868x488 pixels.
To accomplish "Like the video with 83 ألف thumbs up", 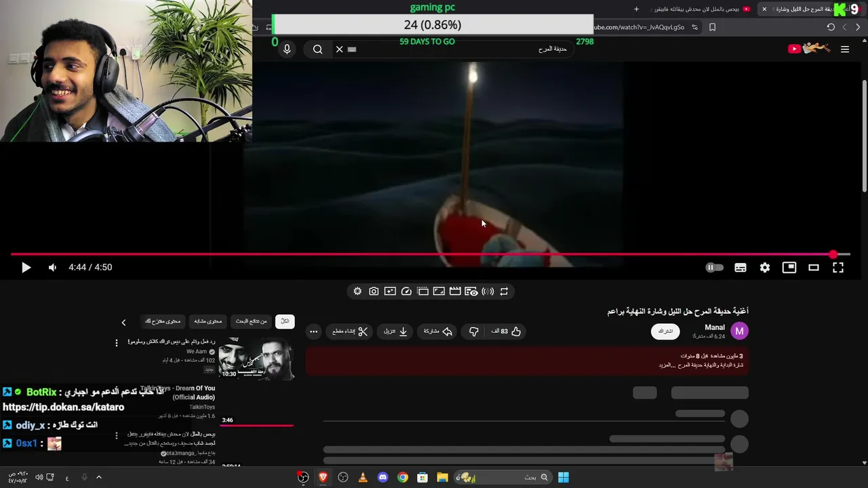I will (x=506, y=331).
